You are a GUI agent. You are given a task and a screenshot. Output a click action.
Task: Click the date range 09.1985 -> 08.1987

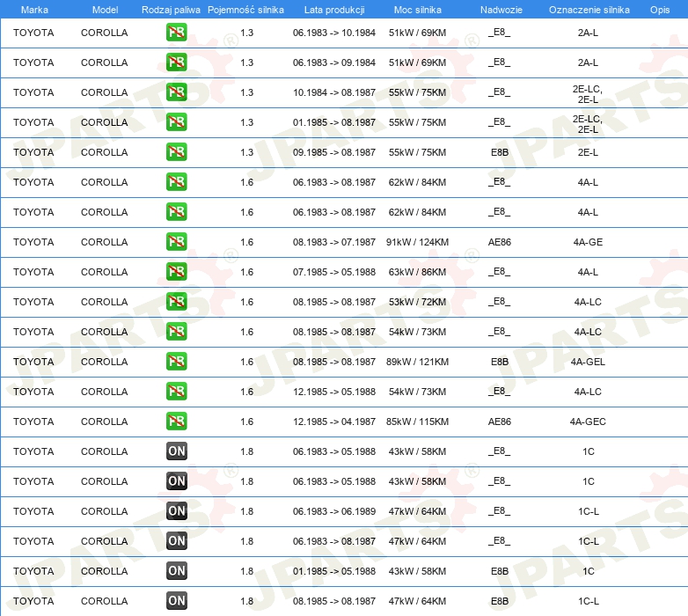click(x=334, y=152)
